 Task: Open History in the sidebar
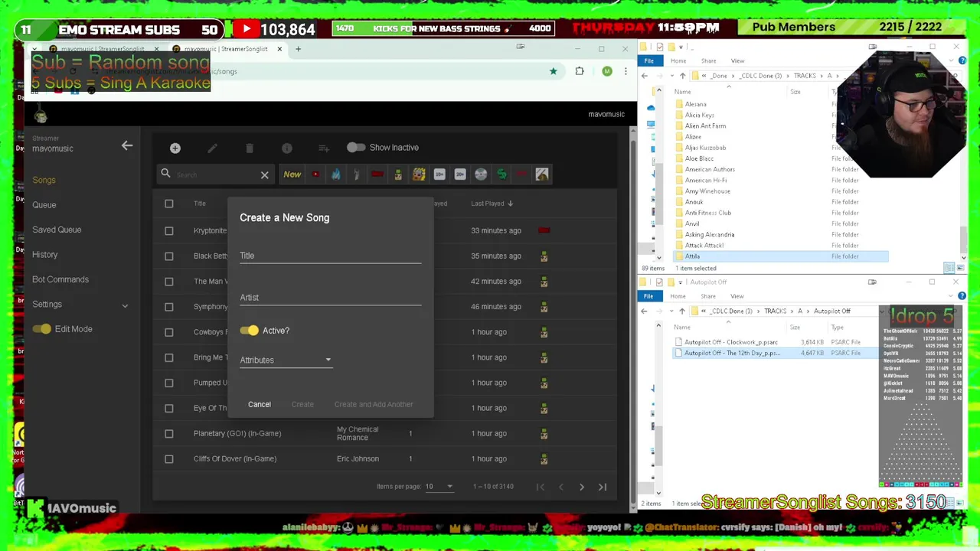point(44,255)
